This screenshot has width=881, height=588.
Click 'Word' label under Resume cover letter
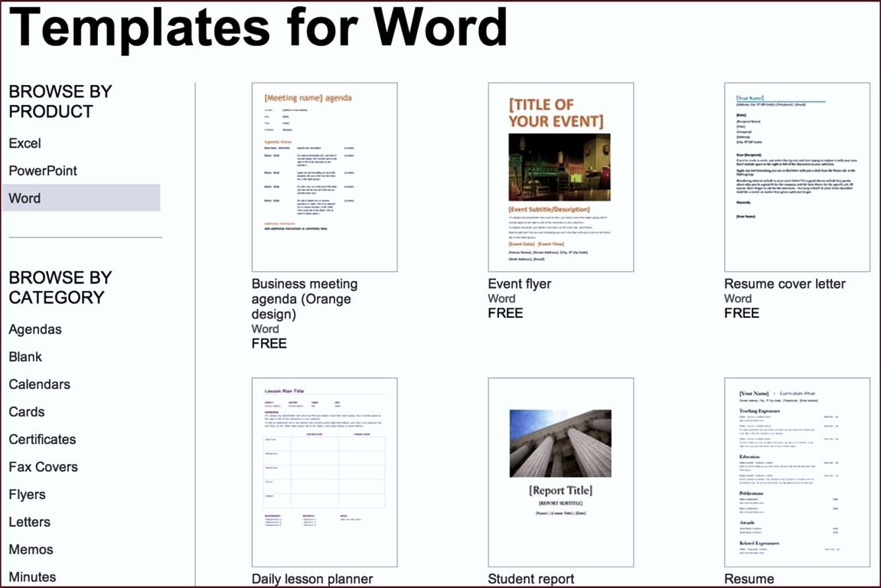738,299
